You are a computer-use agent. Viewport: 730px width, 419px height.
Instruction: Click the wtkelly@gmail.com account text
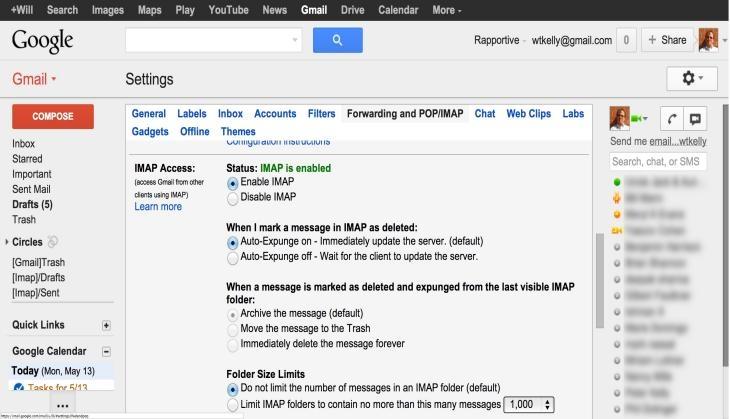pos(572,41)
